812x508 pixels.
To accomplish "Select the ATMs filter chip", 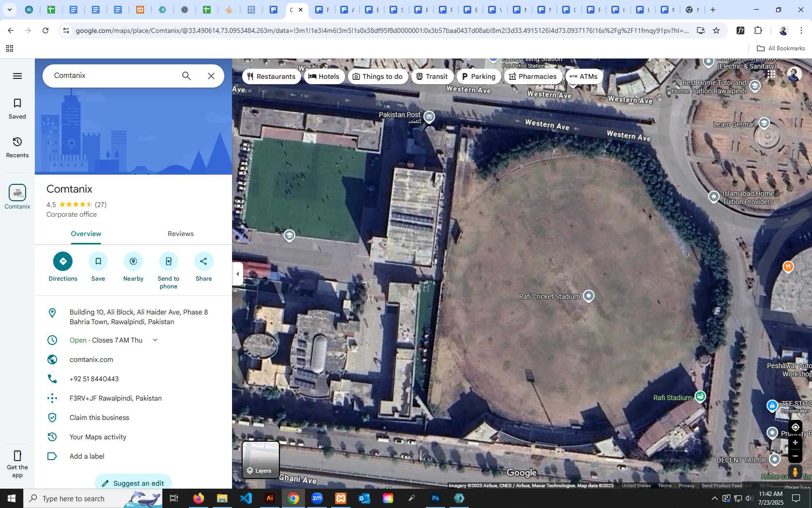I will [x=584, y=76].
